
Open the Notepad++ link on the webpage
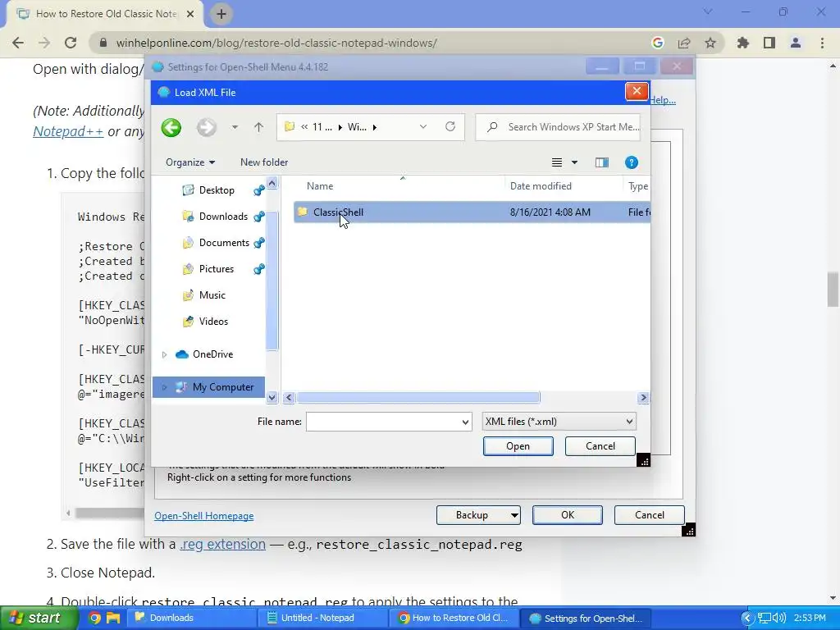(68, 131)
